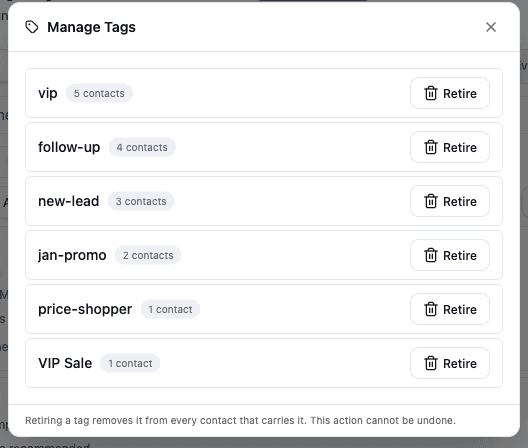The width and height of the screenshot is (528, 448).
Task: Select the vip tag name
Action: 47,93
